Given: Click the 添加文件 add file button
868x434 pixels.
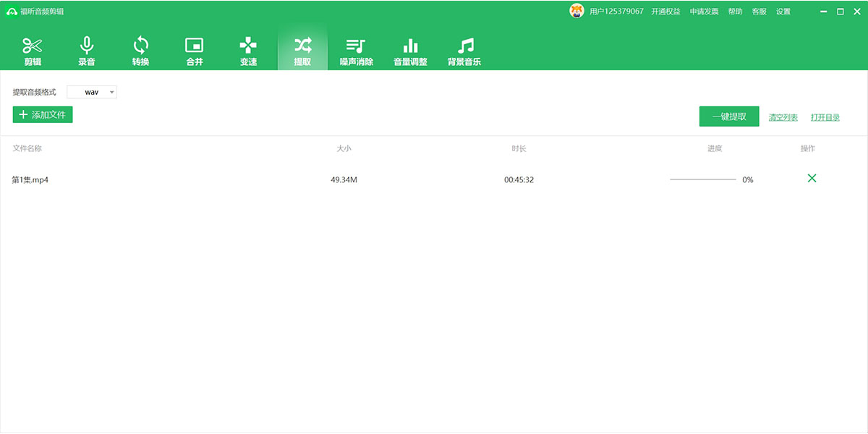Looking at the screenshot, I should (43, 115).
